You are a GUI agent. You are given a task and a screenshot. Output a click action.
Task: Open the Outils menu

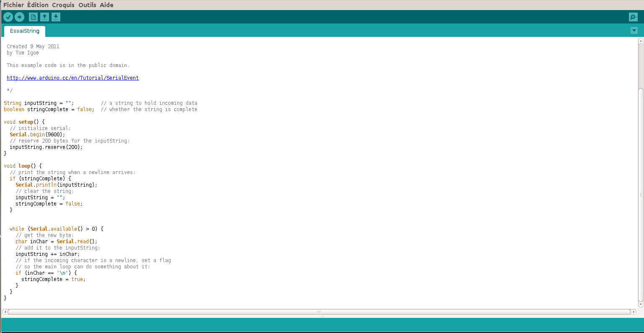click(87, 5)
